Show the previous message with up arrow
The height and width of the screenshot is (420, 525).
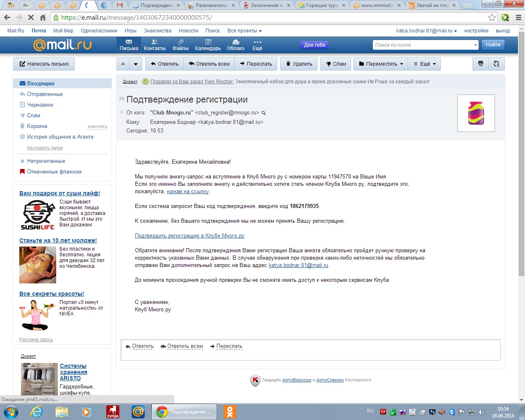coord(123,64)
